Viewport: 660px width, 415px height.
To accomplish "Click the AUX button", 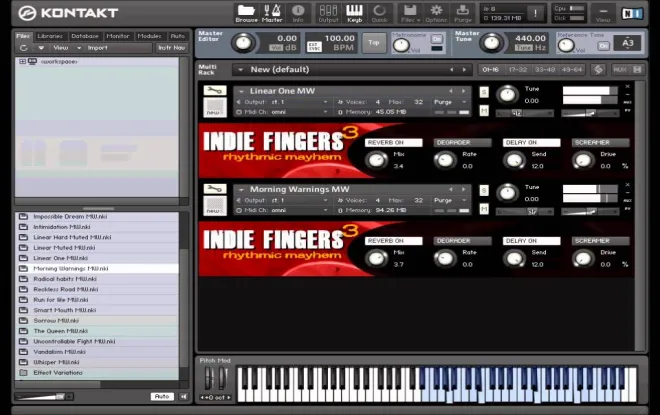I will (620, 69).
